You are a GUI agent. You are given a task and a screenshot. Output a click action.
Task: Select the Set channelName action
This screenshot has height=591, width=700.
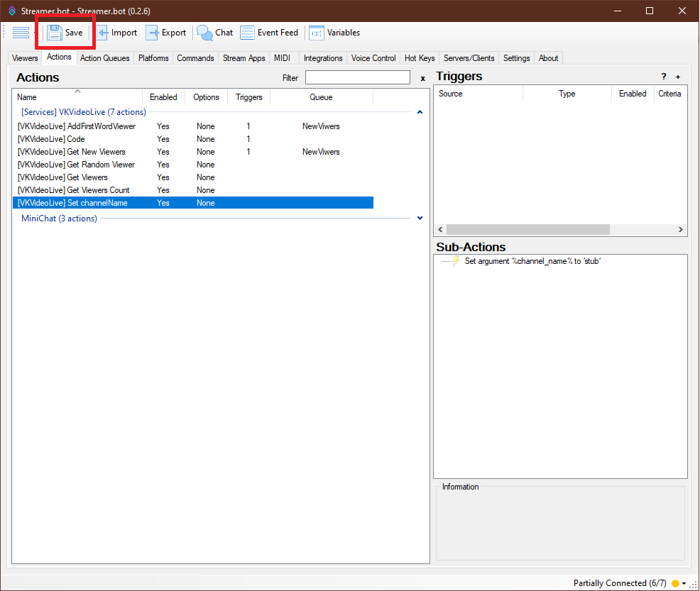pos(193,203)
